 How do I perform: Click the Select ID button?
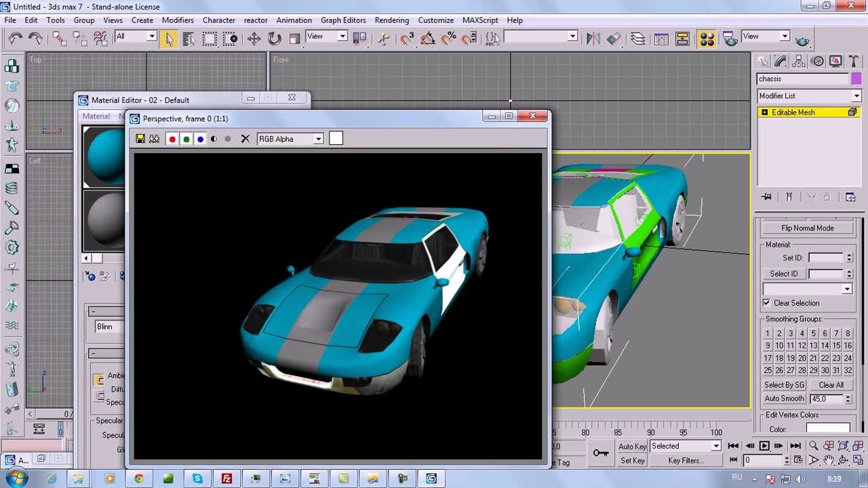[784, 274]
